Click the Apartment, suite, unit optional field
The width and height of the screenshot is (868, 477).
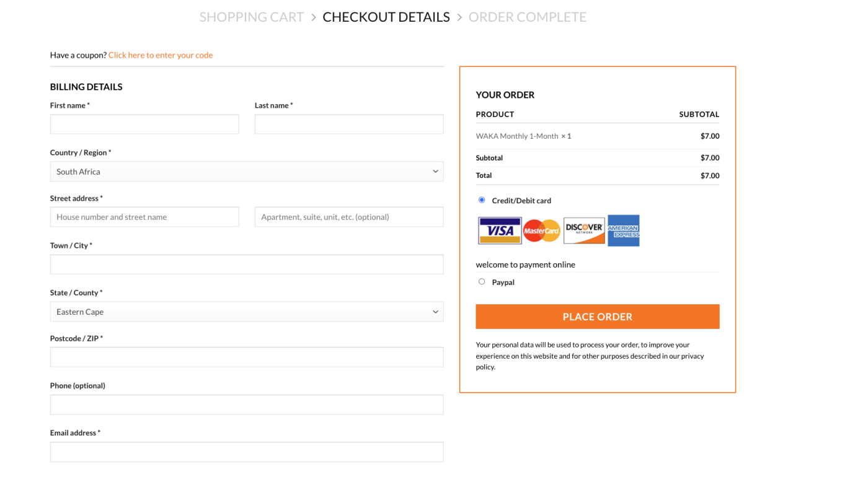pyautogui.click(x=349, y=217)
